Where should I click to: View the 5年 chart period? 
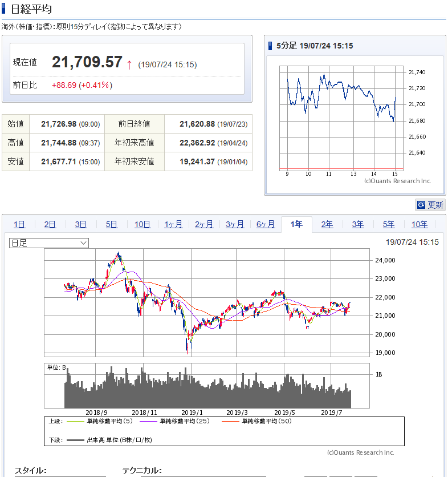tap(389, 224)
